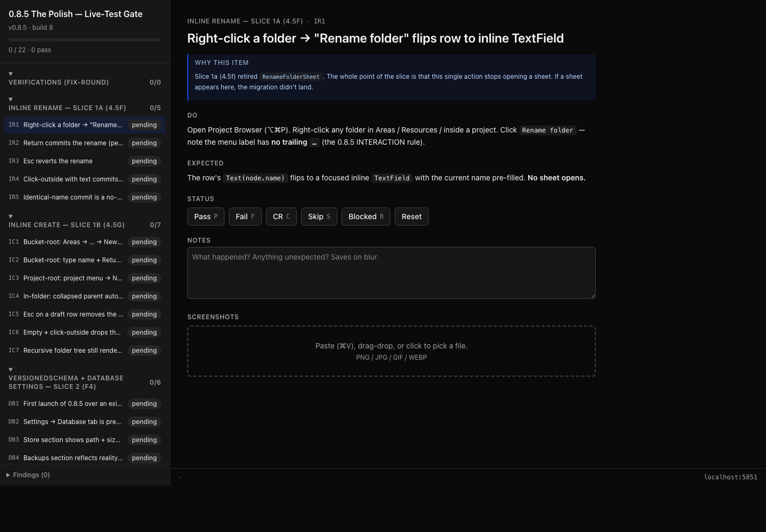Open item DB3 Store section shows path
This screenshot has width=766, height=532.
tap(85, 440)
